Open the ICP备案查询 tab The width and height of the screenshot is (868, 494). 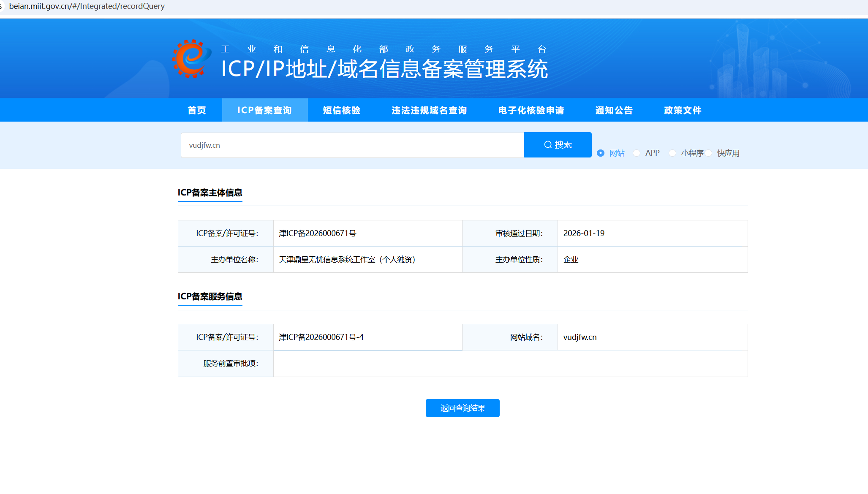coord(264,110)
